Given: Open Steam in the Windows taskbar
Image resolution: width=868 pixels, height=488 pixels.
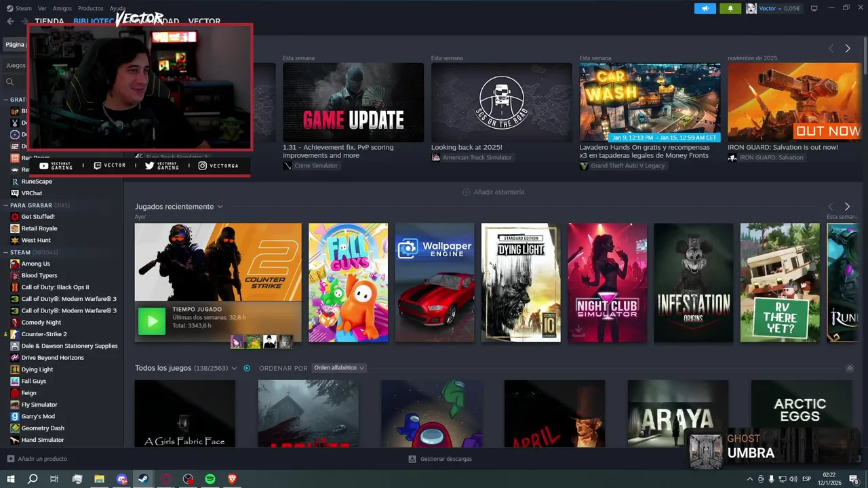Looking at the screenshot, I should 144,479.
